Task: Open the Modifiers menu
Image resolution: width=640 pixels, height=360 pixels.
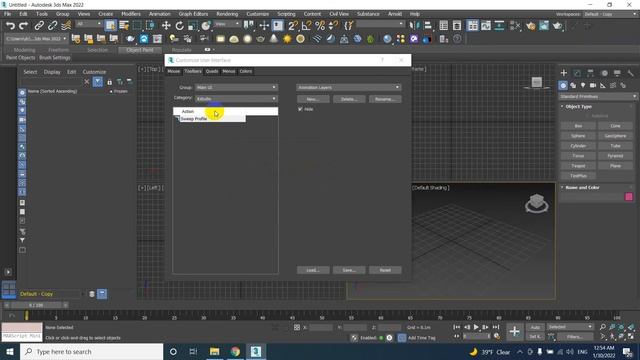Action: coord(131,14)
